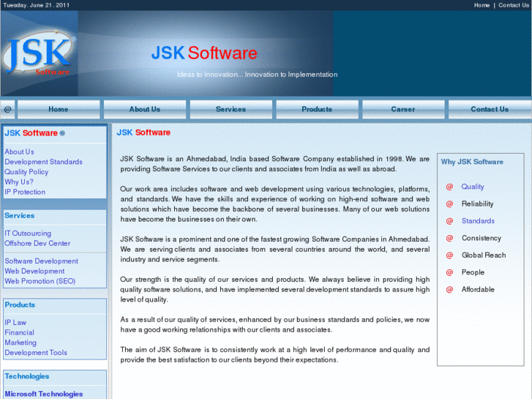Click the Consistency text item
This screenshot has width=532, height=399.
[x=481, y=238]
